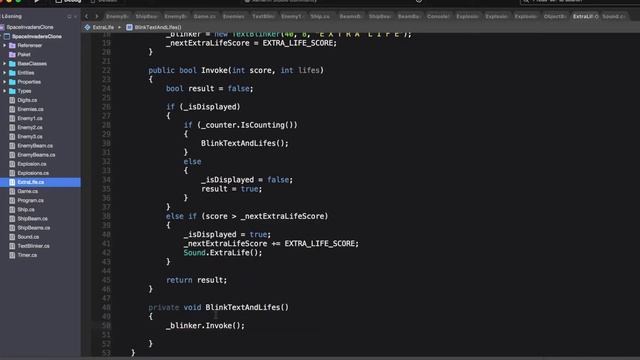Switch to the Sound.cs tab
Viewport: 640px width, 360px height.
click(x=613, y=16)
